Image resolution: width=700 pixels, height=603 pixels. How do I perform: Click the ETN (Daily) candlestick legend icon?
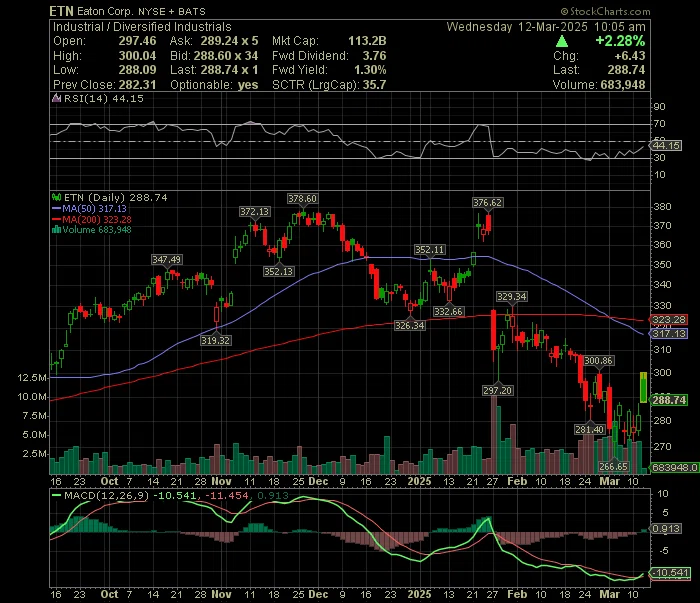click(x=56, y=197)
